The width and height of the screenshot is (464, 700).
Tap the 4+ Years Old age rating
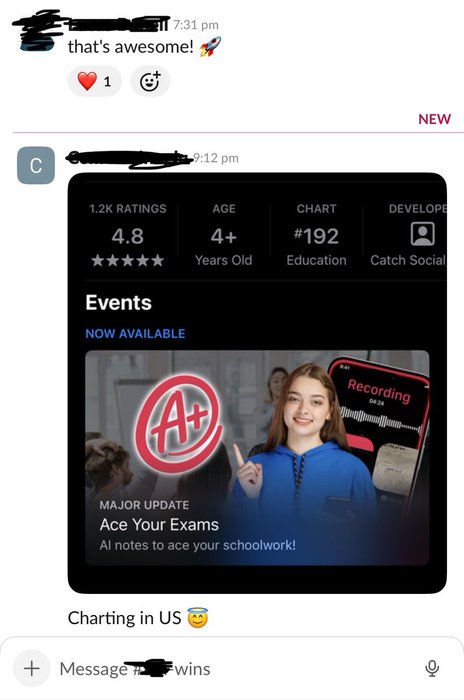[x=223, y=236]
